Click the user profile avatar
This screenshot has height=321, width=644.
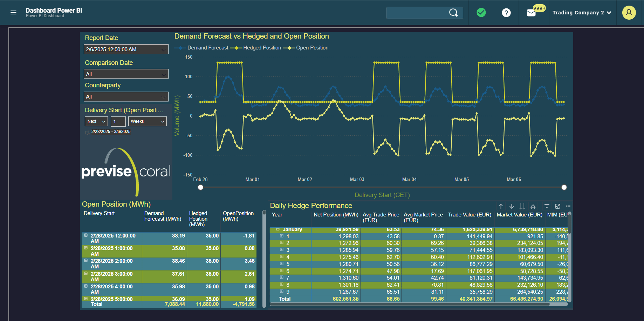pyautogui.click(x=629, y=12)
